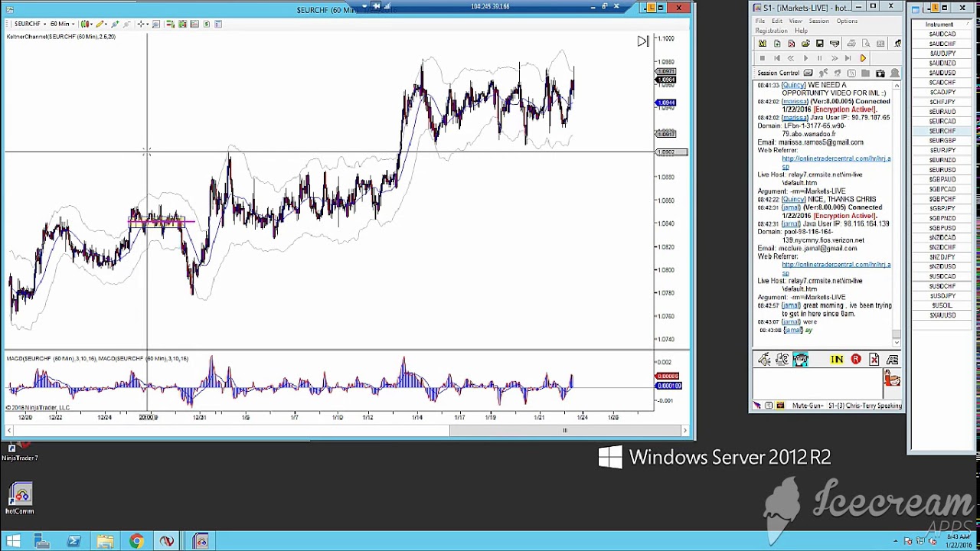Click the AE icon in hotComm bottom toolbar
The width and height of the screenshot is (980, 551).
click(893, 360)
